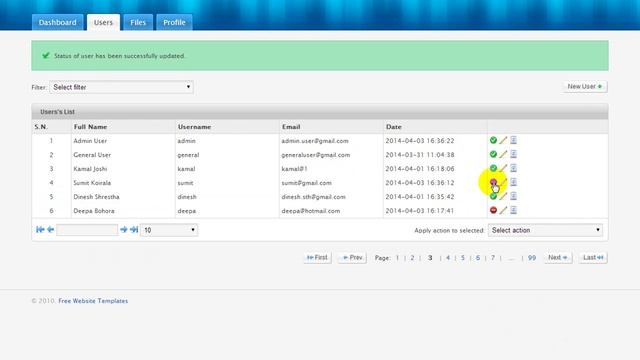The image size is (640, 360).
Task: Open details document icon for Deepa Bohora
Action: point(513,210)
